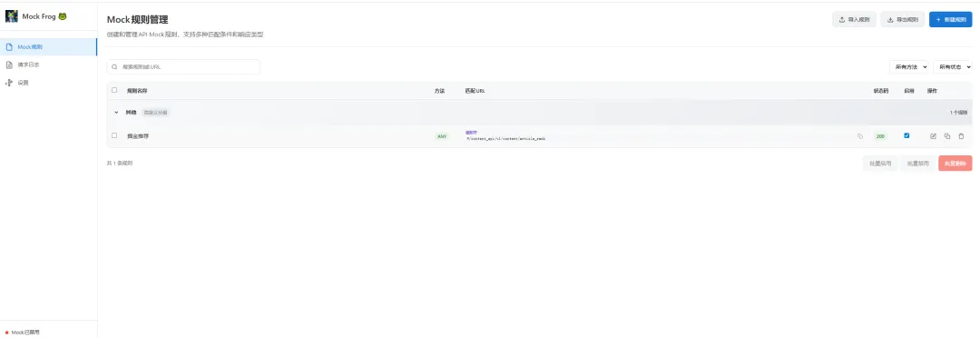Tick the checkbox for 掘金推荐 rule
This screenshot has width=980, height=338.
(113, 135)
